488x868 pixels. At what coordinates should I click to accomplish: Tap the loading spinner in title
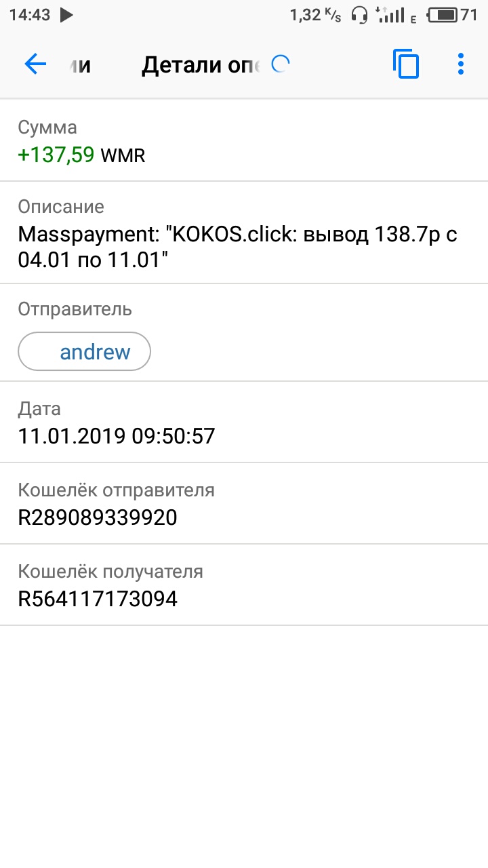pos(280,64)
